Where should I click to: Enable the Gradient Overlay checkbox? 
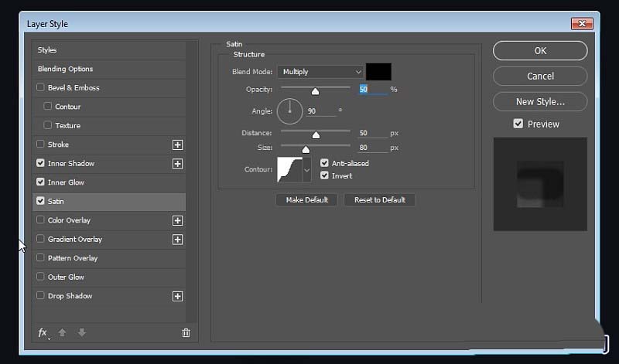[x=40, y=239]
